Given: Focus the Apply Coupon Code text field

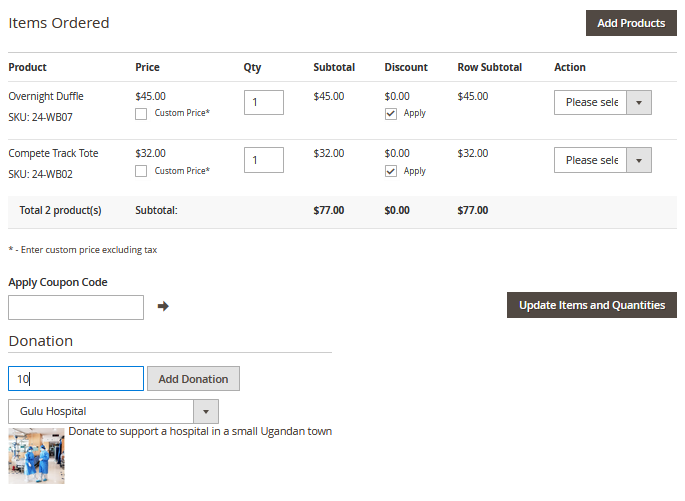Looking at the screenshot, I should coord(76,307).
